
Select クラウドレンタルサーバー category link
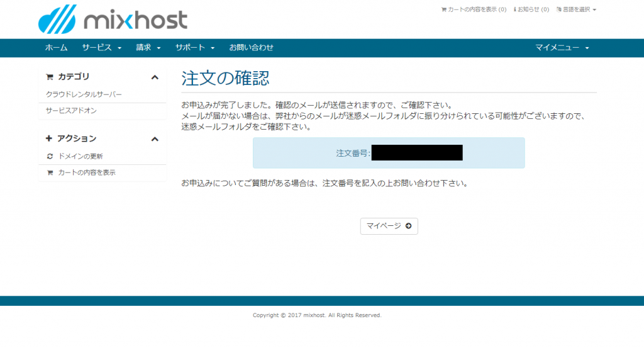click(x=84, y=94)
